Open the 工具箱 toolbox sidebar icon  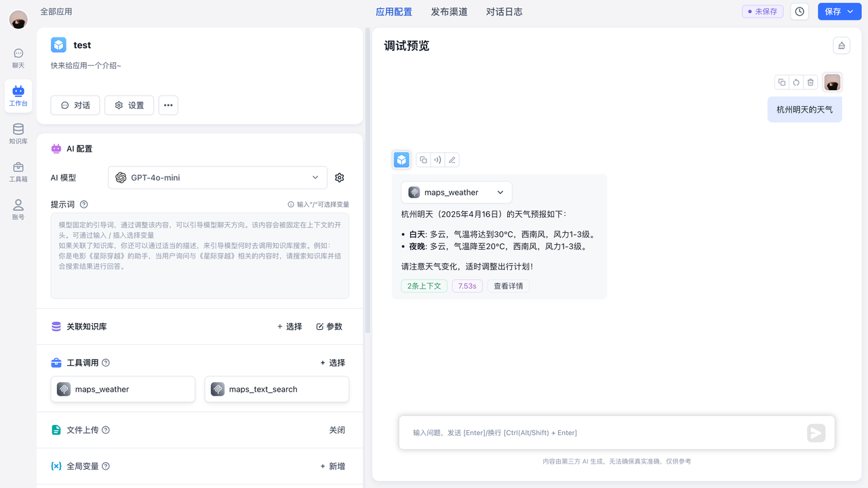tap(18, 172)
